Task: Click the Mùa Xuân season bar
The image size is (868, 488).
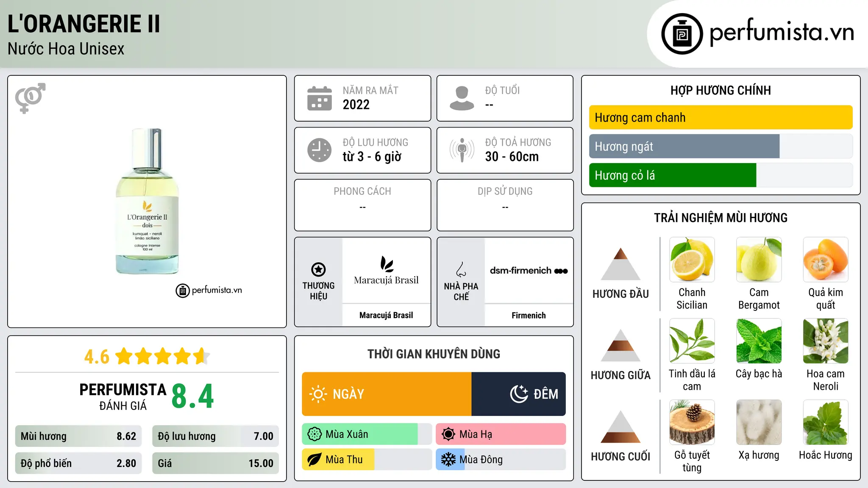Action: click(x=367, y=434)
